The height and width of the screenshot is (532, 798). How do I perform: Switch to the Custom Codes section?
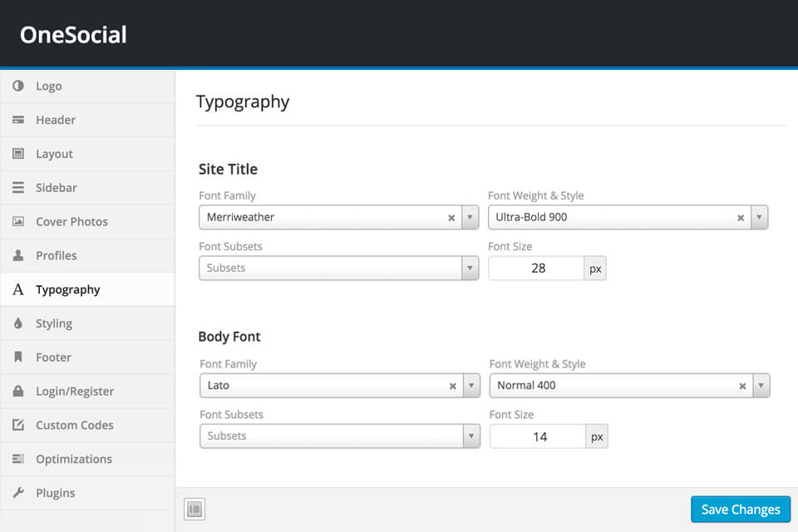click(x=74, y=425)
